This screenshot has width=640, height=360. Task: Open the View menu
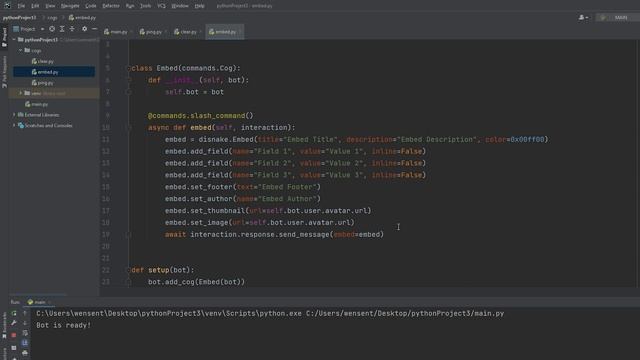tap(50, 6)
